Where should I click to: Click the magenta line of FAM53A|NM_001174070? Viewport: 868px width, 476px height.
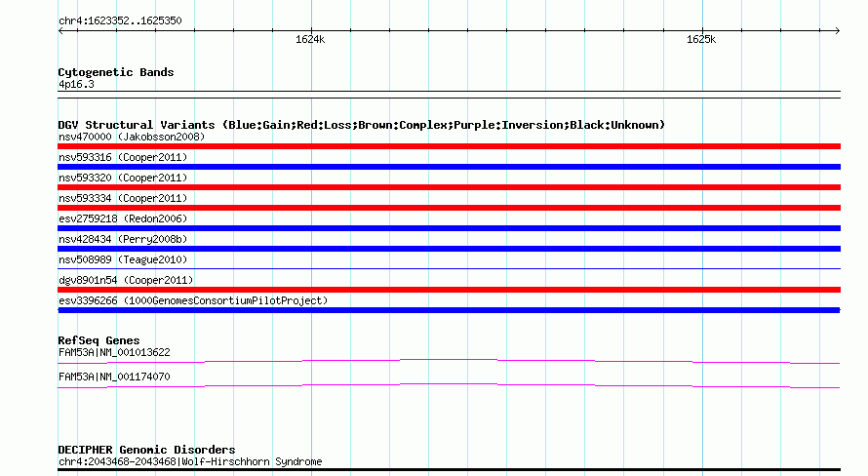pyautogui.click(x=449, y=386)
